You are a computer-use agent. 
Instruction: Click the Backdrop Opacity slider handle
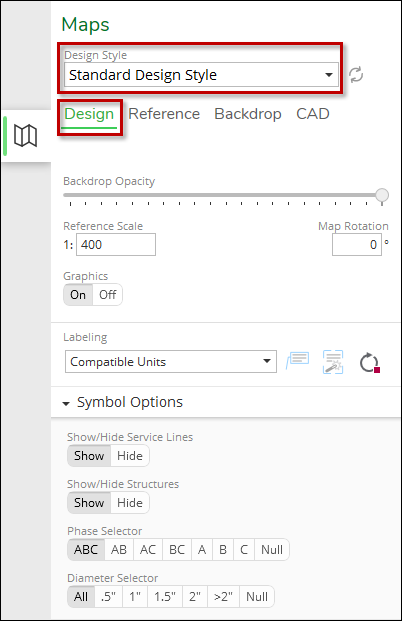tap(382, 195)
